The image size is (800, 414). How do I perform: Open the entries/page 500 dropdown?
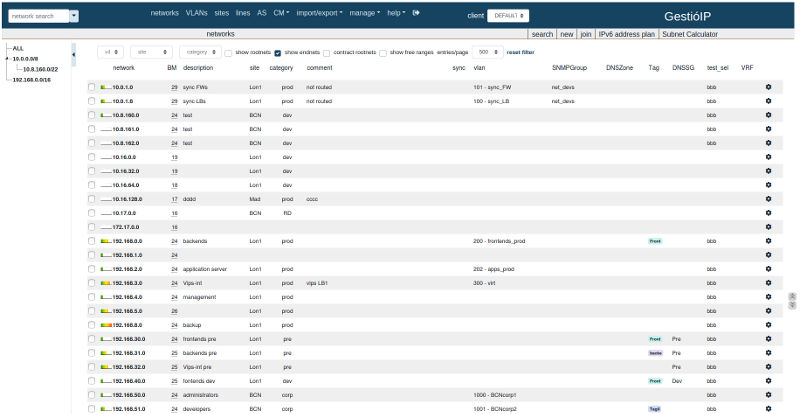[x=488, y=51]
